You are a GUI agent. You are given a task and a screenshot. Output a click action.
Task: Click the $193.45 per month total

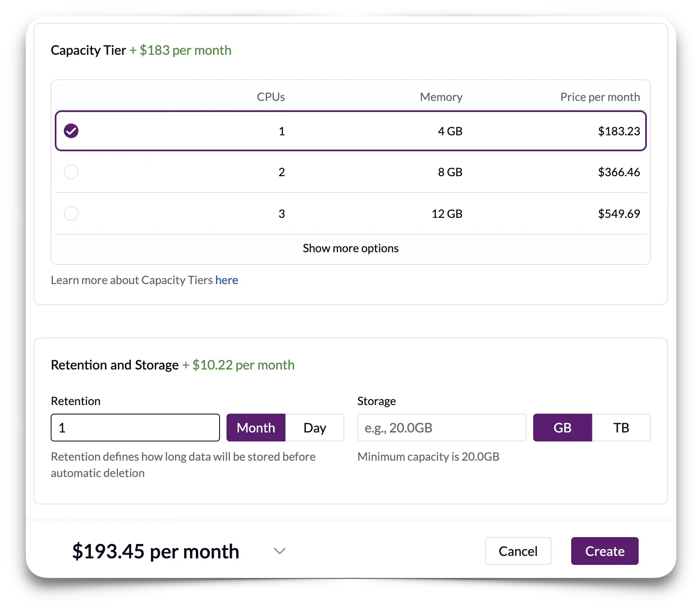click(x=155, y=551)
